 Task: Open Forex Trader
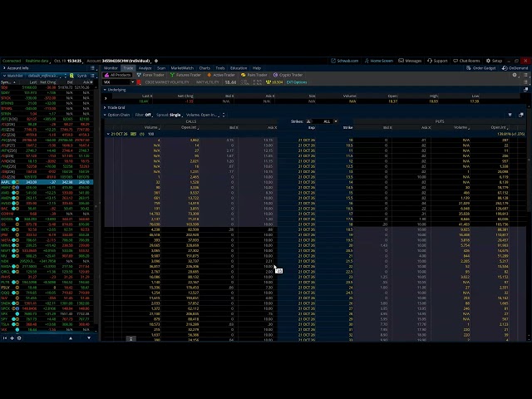pyautogui.click(x=150, y=75)
